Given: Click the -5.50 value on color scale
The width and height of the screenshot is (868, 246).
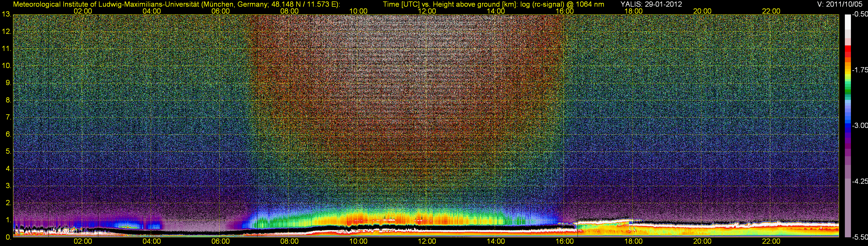Looking at the screenshot, I should click(x=860, y=237).
